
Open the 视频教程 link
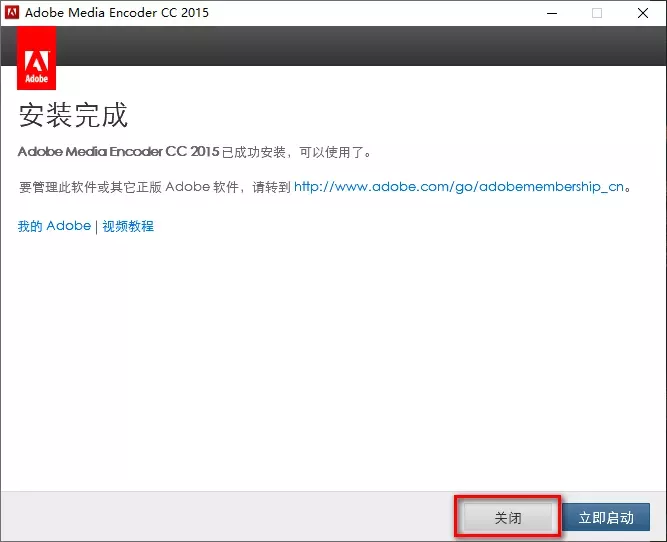(x=128, y=226)
